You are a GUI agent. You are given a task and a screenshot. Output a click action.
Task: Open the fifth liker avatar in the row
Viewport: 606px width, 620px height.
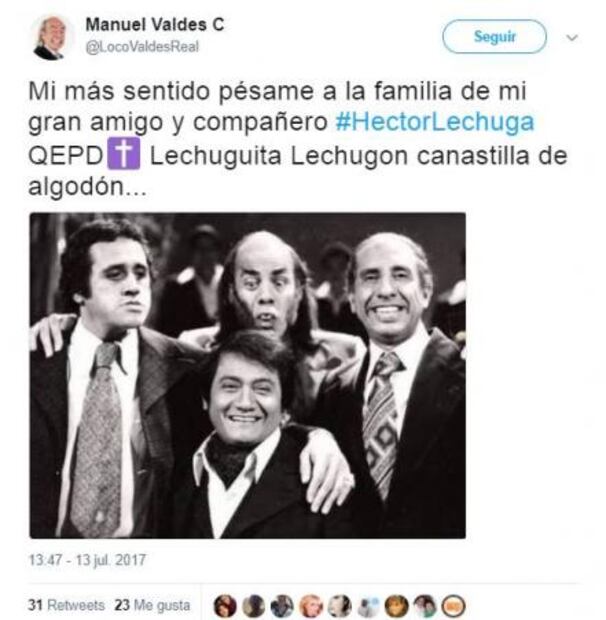(x=340, y=606)
